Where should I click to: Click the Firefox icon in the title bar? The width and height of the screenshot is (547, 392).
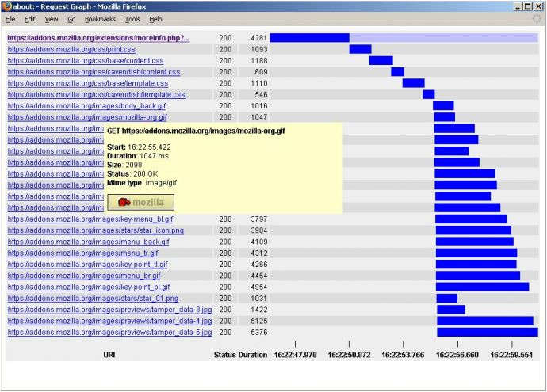tap(6, 6)
